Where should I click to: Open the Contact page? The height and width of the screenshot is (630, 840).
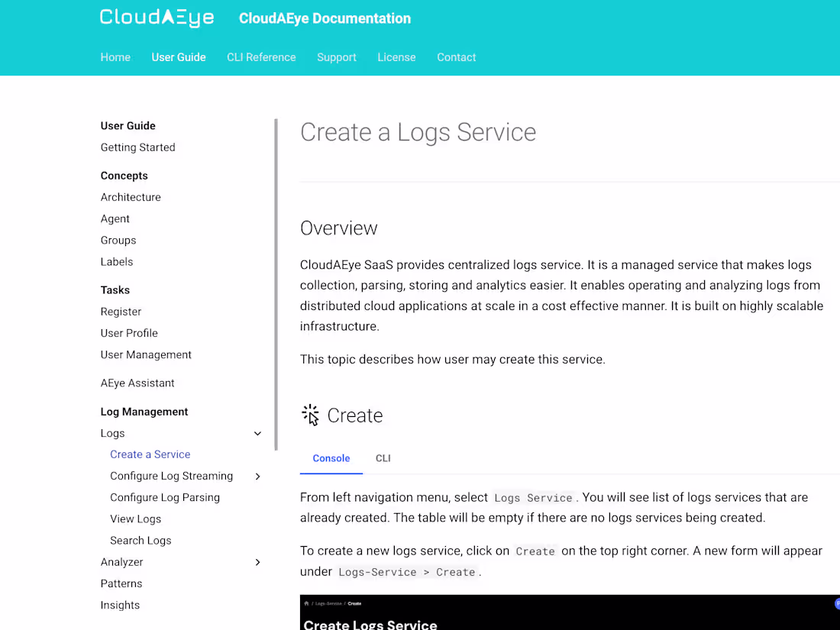[x=456, y=57]
